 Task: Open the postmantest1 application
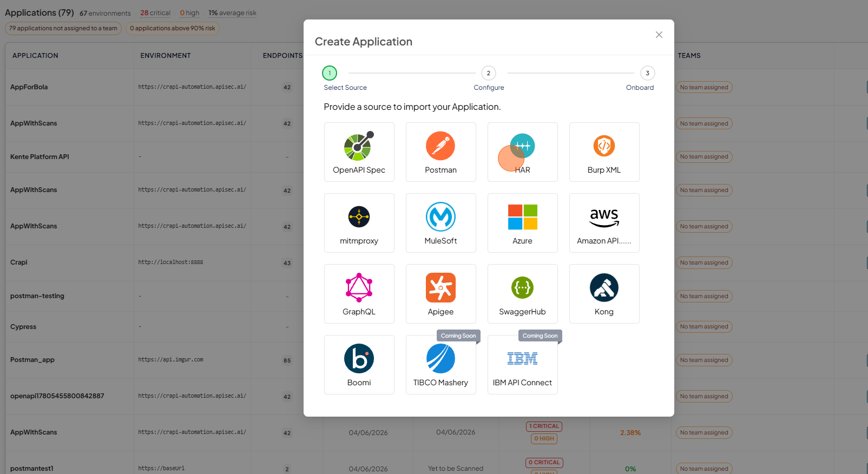click(x=32, y=469)
